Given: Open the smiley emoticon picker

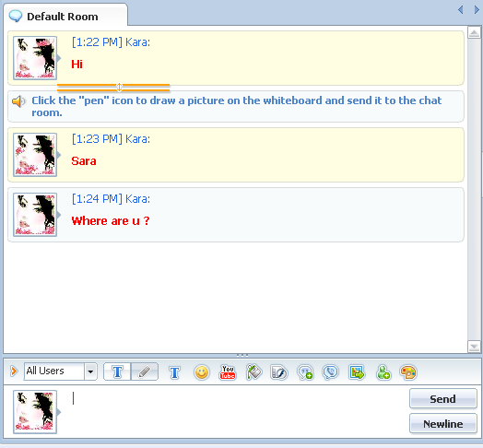Looking at the screenshot, I should pos(202,372).
